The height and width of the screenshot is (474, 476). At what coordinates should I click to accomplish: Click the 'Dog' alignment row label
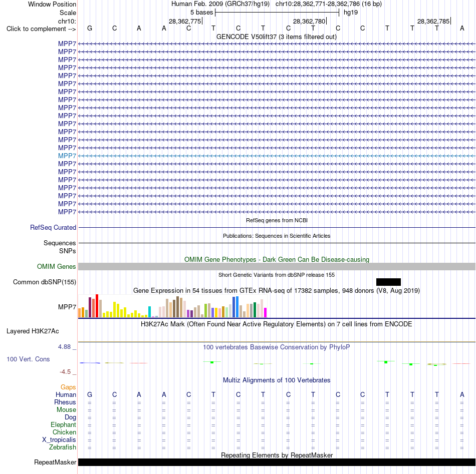coord(71,417)
